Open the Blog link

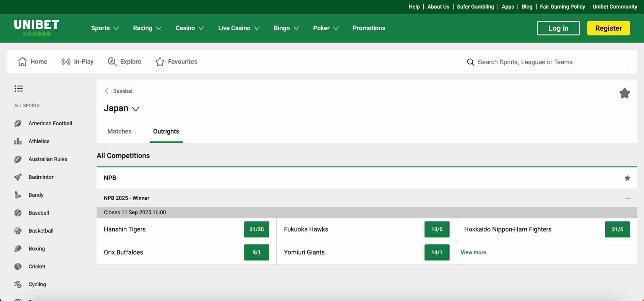527,7
